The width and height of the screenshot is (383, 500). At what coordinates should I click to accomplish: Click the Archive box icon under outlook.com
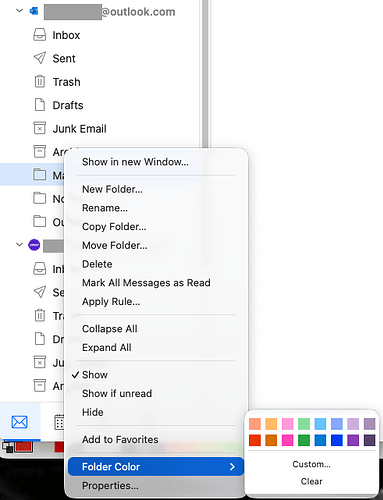(x=40, y=152)
